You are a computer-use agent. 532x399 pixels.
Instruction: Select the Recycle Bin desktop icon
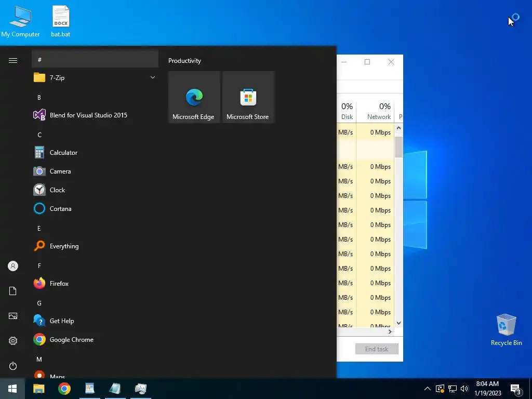tap(506, 330)
